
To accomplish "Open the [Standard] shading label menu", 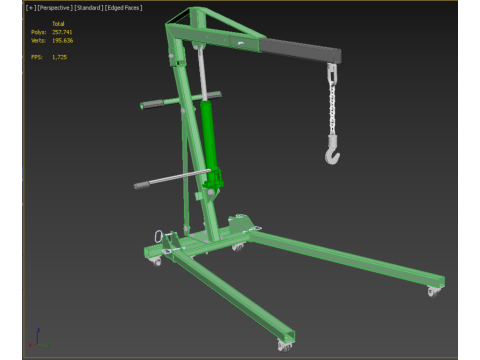I will coord(89,8).
